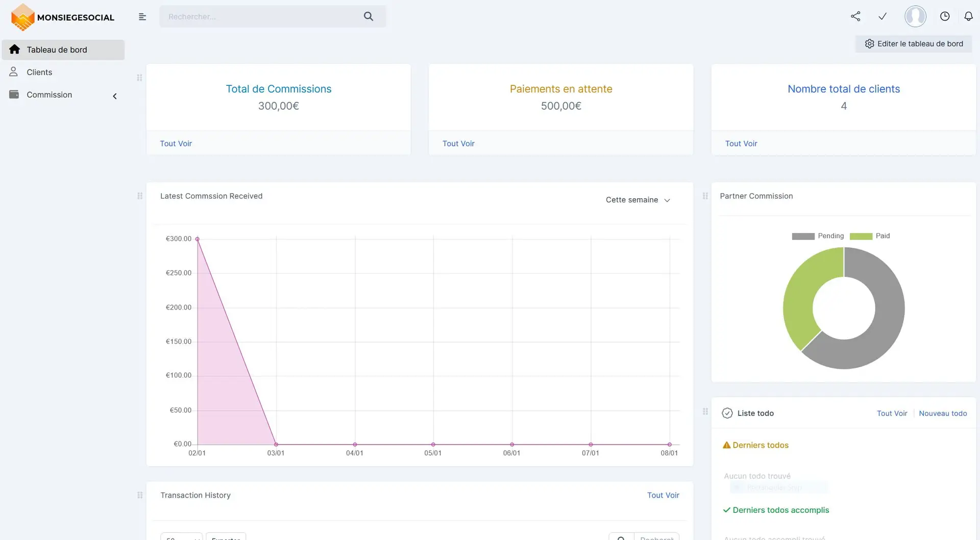Open notifications bell icon
The image size is (980, 540).
968,16
